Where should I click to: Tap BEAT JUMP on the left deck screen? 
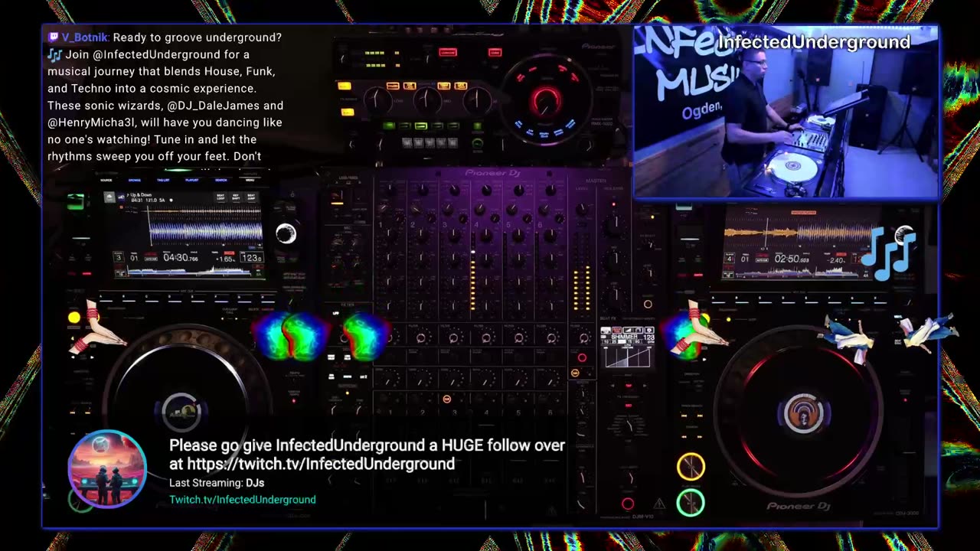tap(250, 197)
